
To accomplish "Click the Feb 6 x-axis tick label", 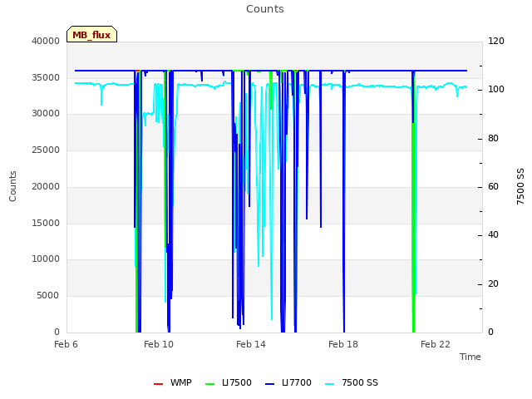I will click(66, 344).
